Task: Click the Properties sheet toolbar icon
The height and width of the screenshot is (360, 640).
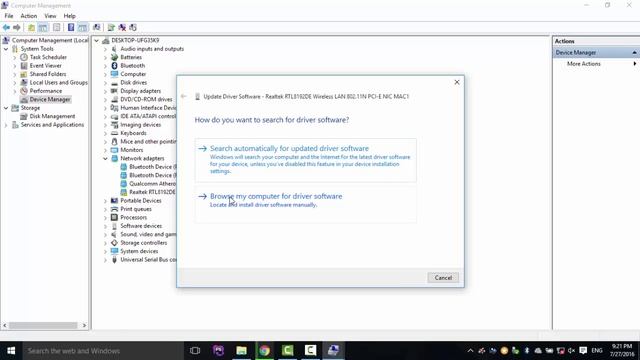Action: [x=57, y=27]
